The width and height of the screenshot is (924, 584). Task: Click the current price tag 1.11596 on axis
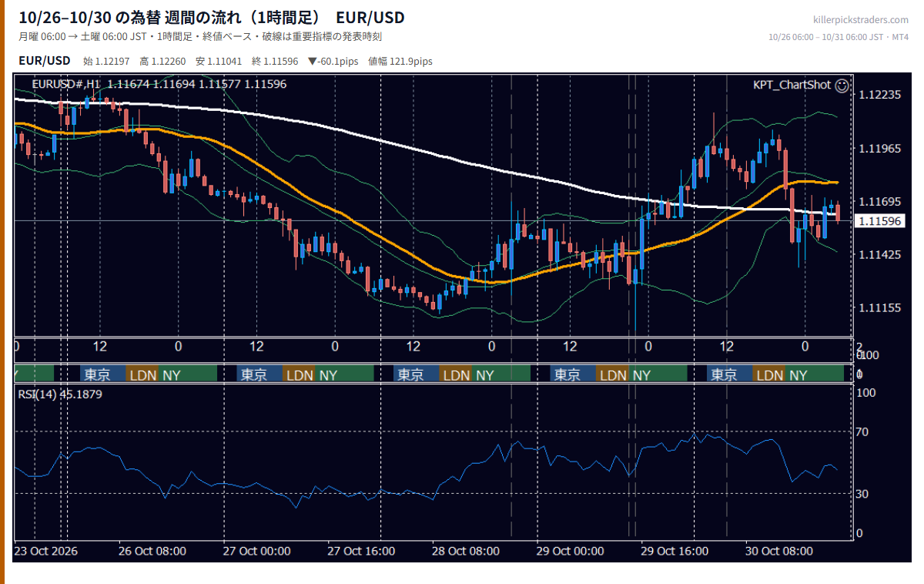(x=879, y=221)
